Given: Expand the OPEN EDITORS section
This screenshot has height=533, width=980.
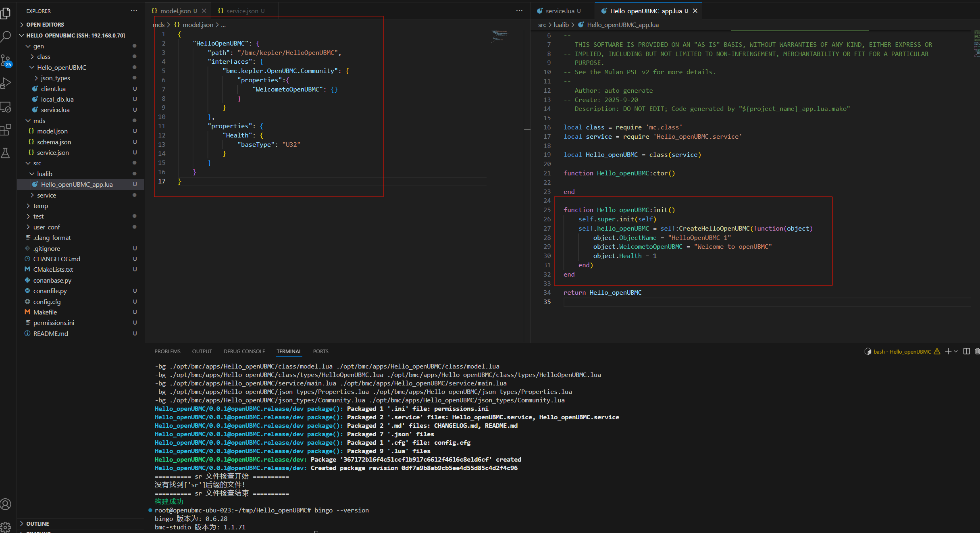Looking at the screenshot, I should [45, 25].
